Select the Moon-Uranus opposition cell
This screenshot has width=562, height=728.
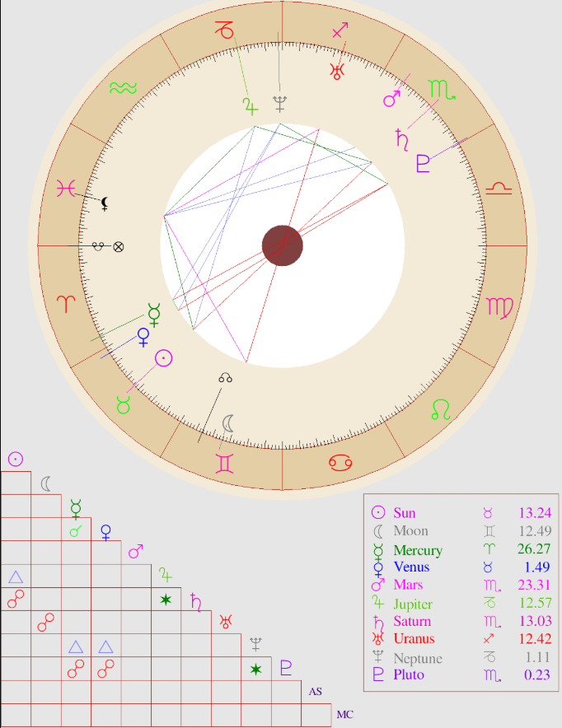(x=45, y=622)
